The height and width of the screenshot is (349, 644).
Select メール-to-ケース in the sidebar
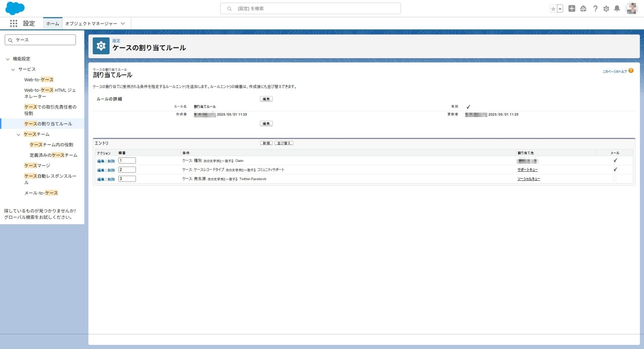[41, 193]
